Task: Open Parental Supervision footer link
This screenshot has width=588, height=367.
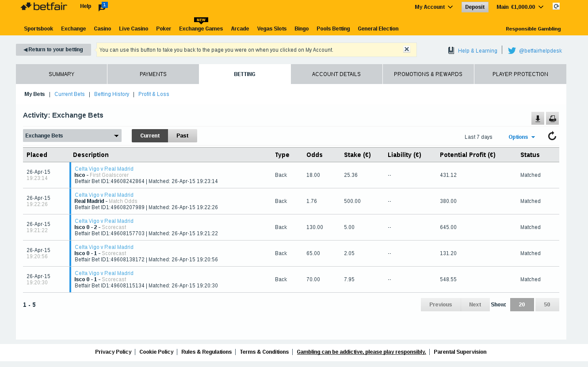Action: (x=460, y=352)
